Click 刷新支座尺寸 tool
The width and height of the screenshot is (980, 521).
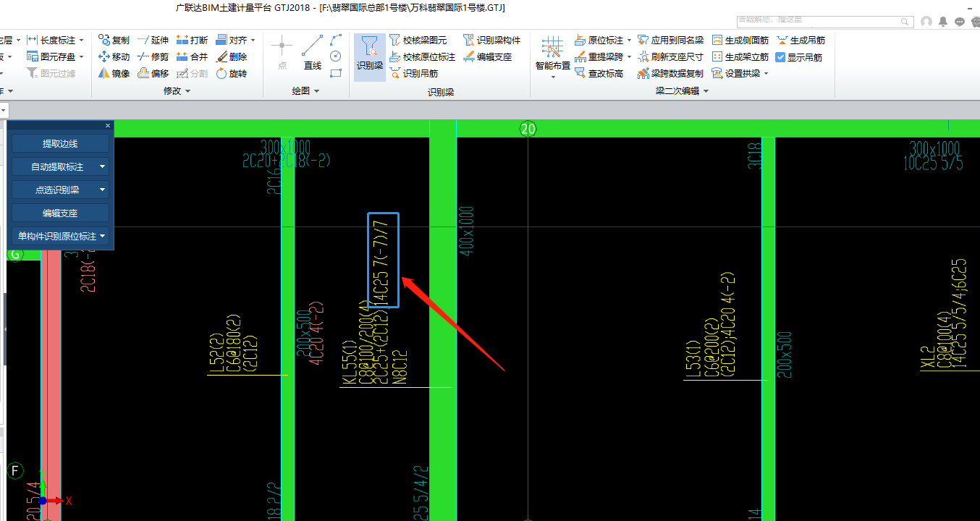(670, 56)
